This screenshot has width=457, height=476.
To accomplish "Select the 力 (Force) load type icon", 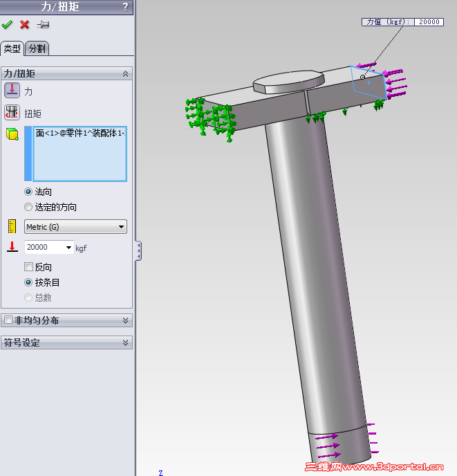I will [x=12, y=91].
